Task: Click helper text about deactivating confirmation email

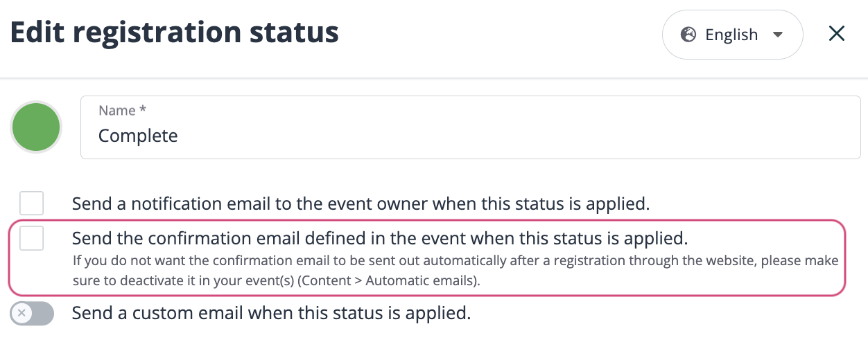Action: [x=455, y=271]
